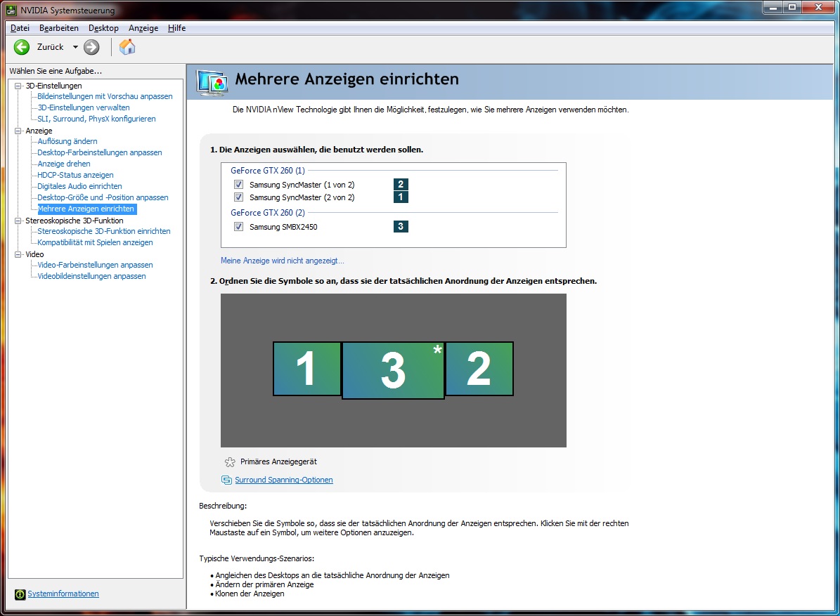Screen dimensions: 840x616
Task: Click display number badge 2
Action: pos(401,184)
